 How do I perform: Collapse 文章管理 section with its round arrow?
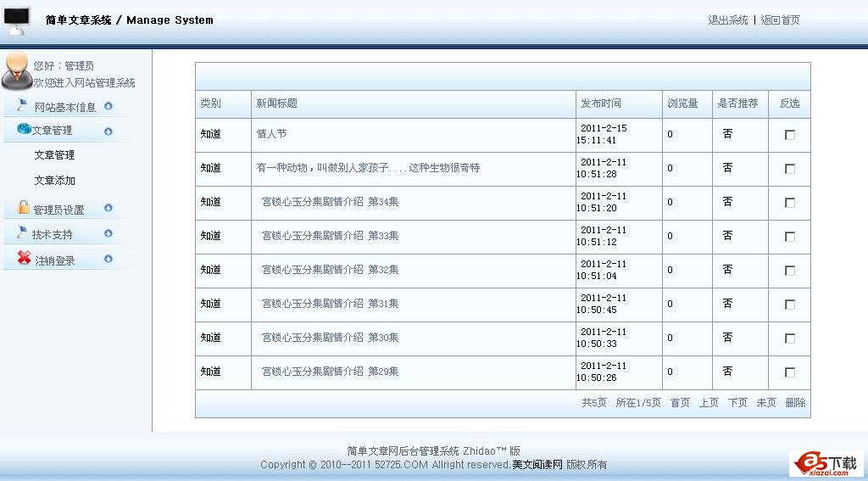(108, 131)
